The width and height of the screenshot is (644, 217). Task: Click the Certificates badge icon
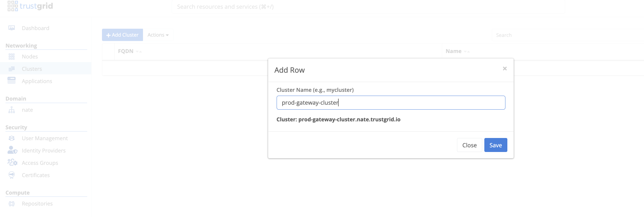[x=11, y=175]
